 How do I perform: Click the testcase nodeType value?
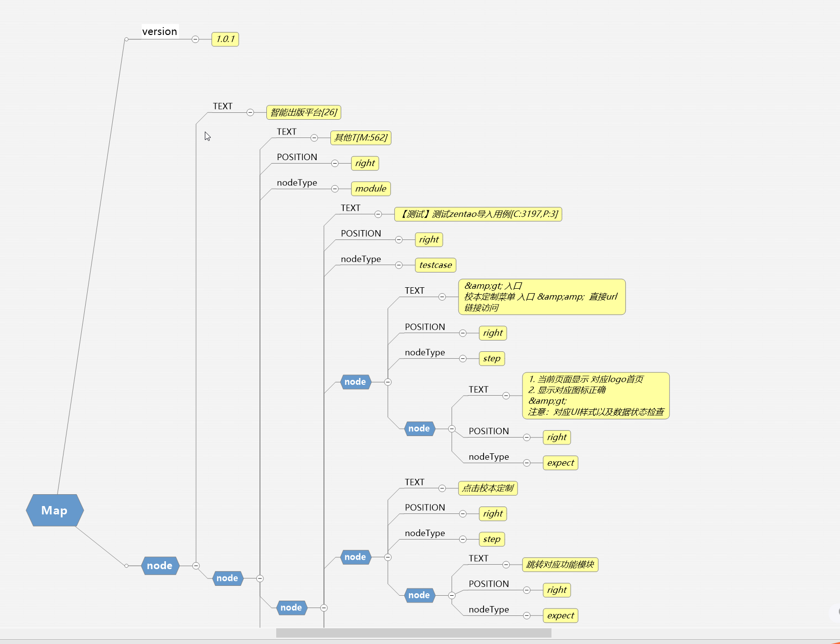435,265
